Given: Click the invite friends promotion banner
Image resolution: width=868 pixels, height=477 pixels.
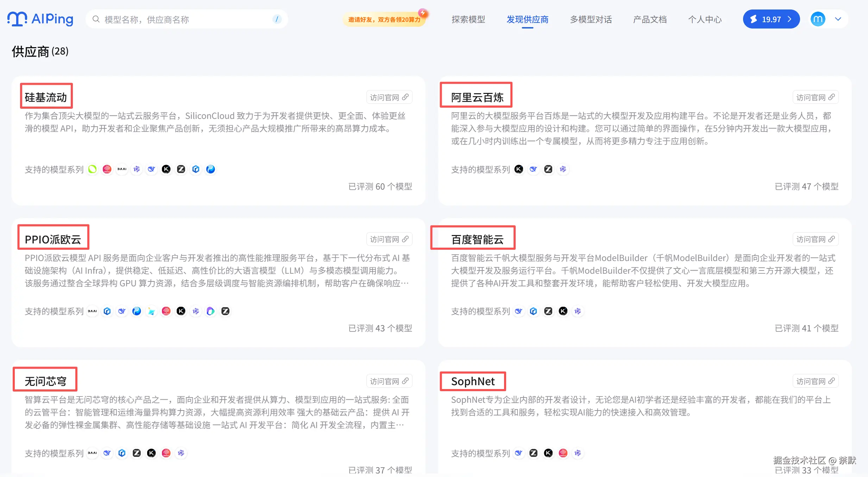Looking at the screenshot, I should pos(384,19).
